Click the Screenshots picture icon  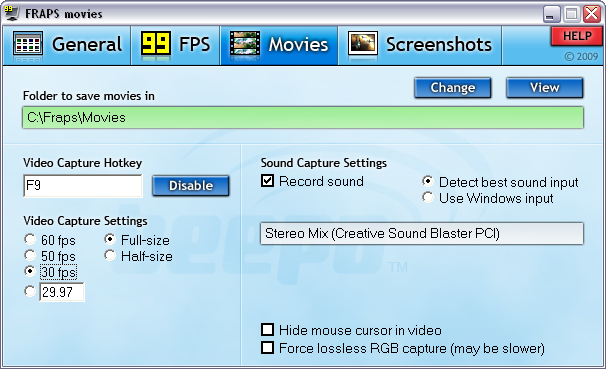pyautogui.click(x=363, y=44)
